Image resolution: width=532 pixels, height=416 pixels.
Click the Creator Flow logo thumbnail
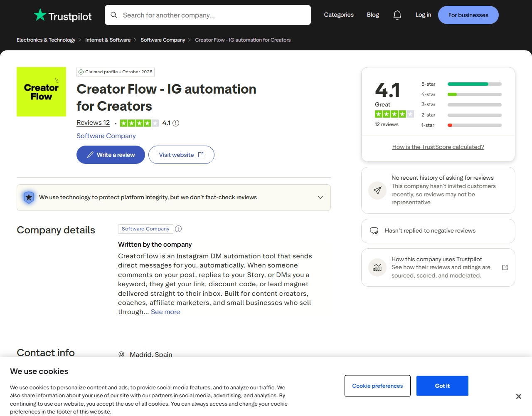pyautogui.click(x=41, y=92)
